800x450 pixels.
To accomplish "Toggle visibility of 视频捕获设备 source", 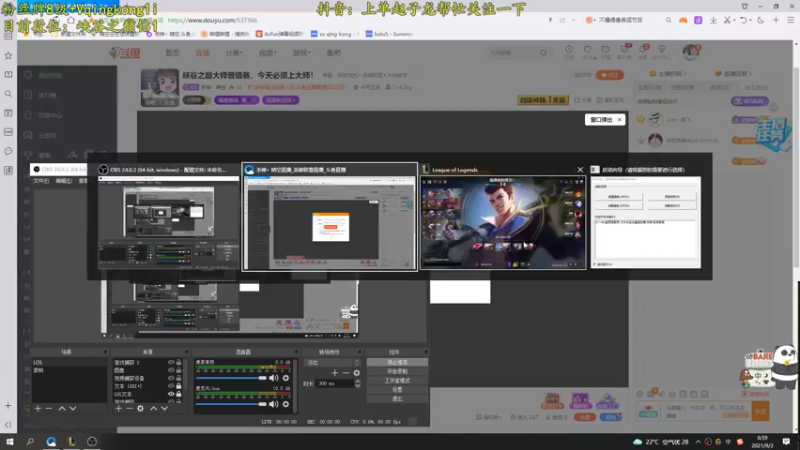I will click(x=171, y=378).
